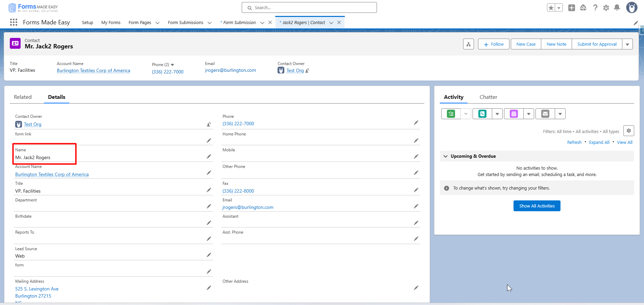Open Global Actions plus icon

point(572,8)
